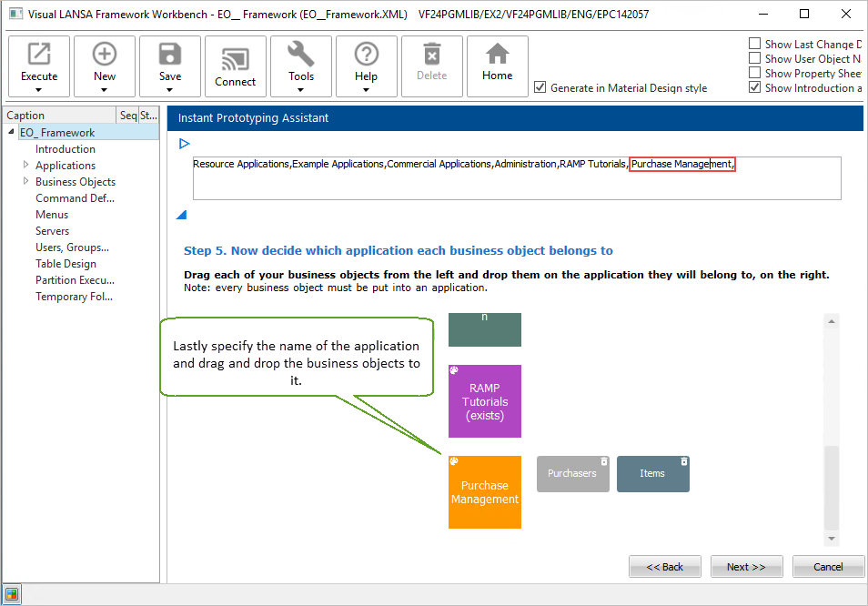Click the blue corner triangle marker
This screenshot has height=606, width=868.
(181, 215)
